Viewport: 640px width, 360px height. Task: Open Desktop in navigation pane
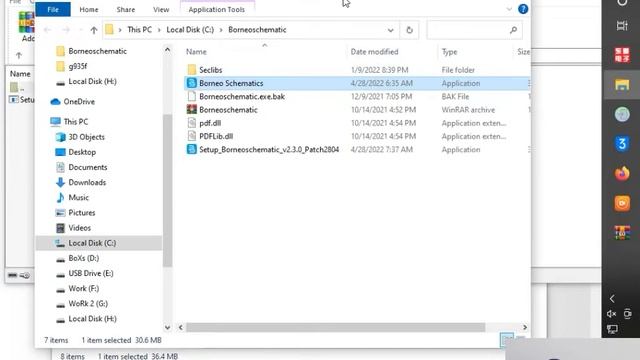tap(82, 152)
